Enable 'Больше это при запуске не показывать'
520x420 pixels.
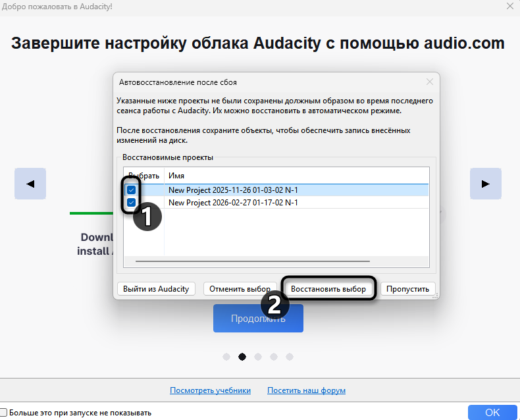[3, 413]
